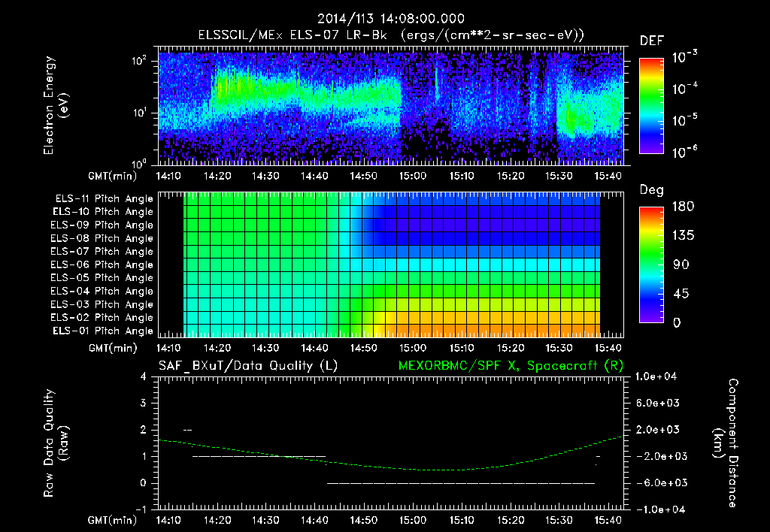Click the 180 label on Deg scale

pyautogui.click(x=683, y=206)
